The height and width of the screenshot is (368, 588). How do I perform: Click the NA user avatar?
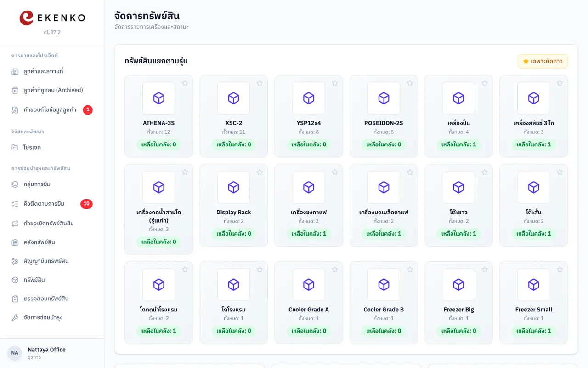tap(15, 353)
